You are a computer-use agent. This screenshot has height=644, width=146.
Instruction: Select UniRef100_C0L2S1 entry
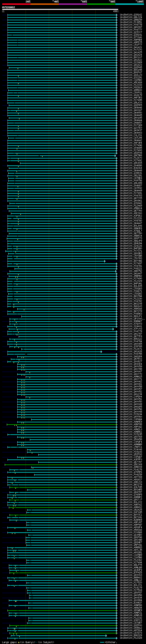click(131, 135)
